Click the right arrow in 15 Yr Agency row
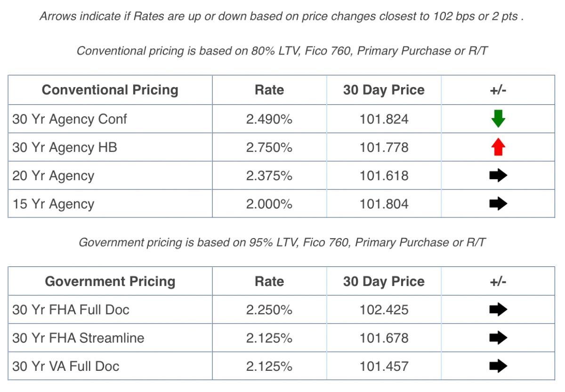 tap(498, 204)
